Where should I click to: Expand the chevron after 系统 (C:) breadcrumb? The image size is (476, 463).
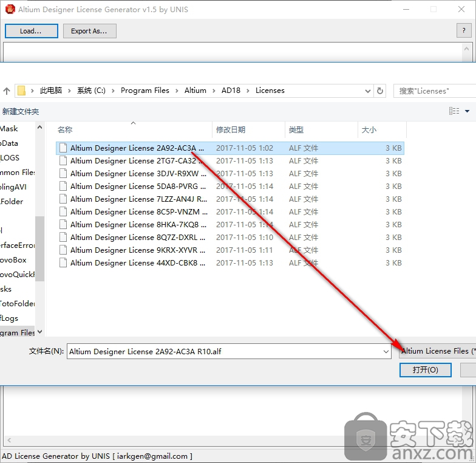[113, 91]
